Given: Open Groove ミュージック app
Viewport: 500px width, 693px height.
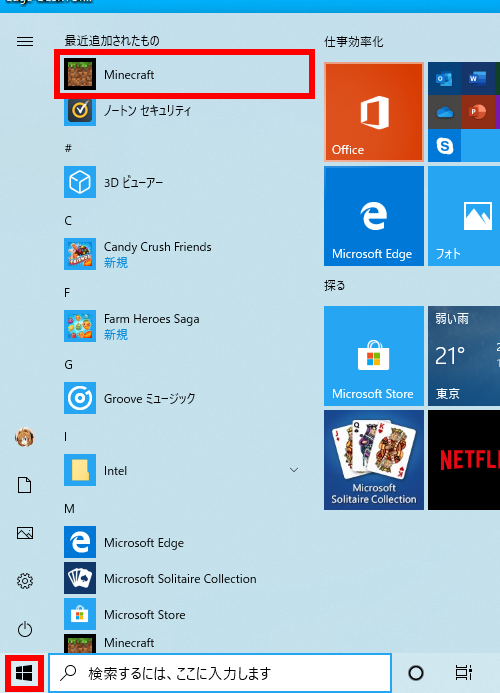Looking at the screenshot, I should (x=184, y=398).
